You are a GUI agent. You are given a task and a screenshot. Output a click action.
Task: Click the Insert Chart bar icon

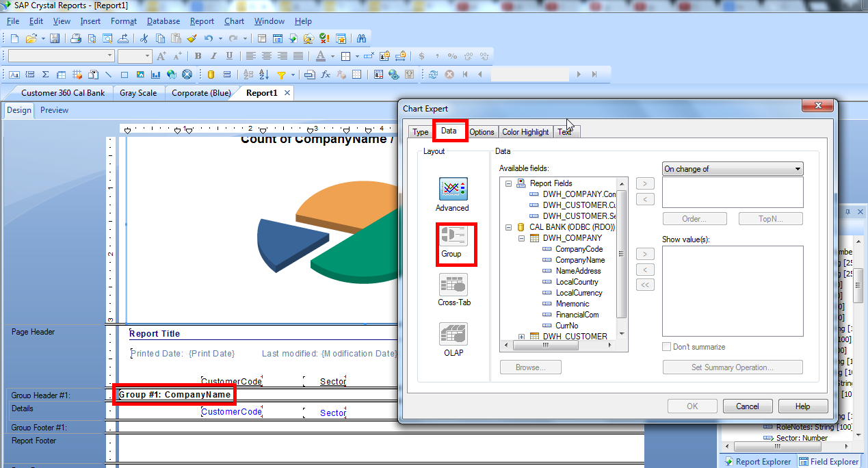[x=156, y=75]
